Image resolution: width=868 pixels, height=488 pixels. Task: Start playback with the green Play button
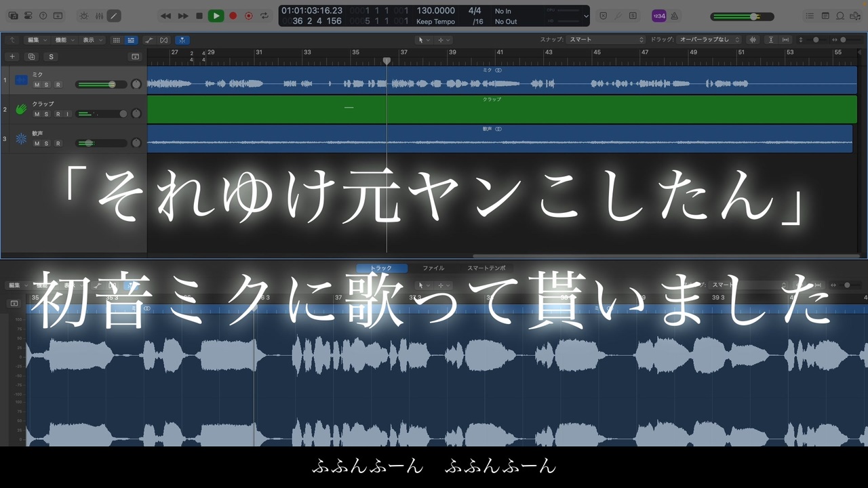click(x=216, y=16)
